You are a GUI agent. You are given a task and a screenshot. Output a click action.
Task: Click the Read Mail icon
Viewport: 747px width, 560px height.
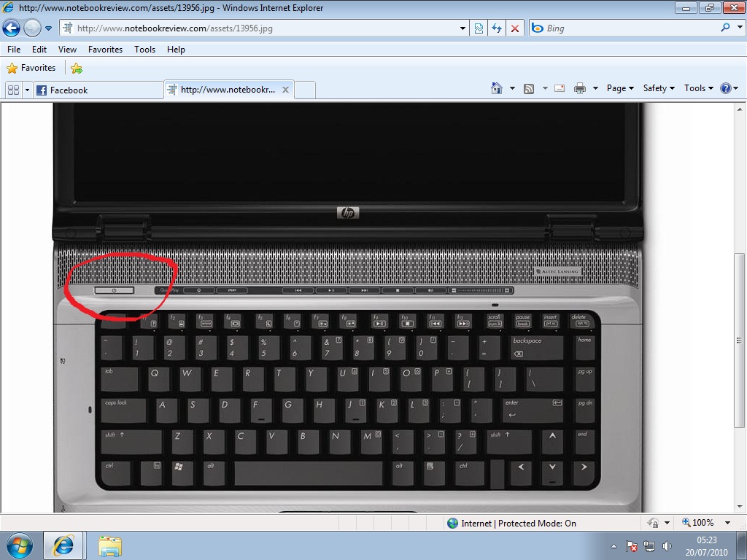point(560,88)
